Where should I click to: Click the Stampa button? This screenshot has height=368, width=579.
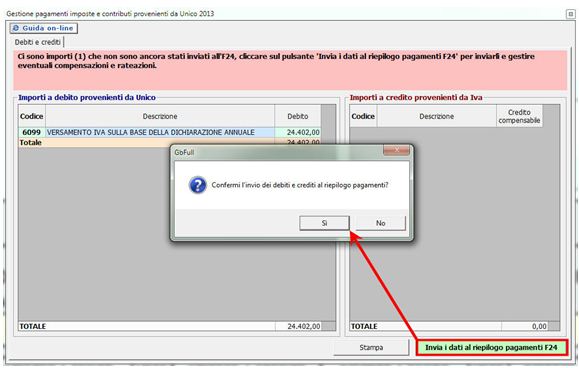tap(371, 347)
